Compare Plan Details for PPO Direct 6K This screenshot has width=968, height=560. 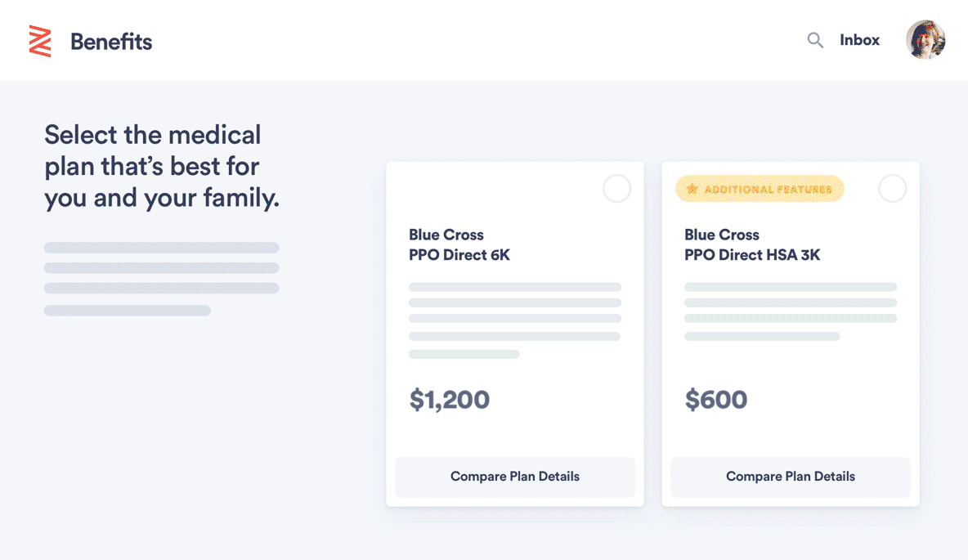point(515,477)
